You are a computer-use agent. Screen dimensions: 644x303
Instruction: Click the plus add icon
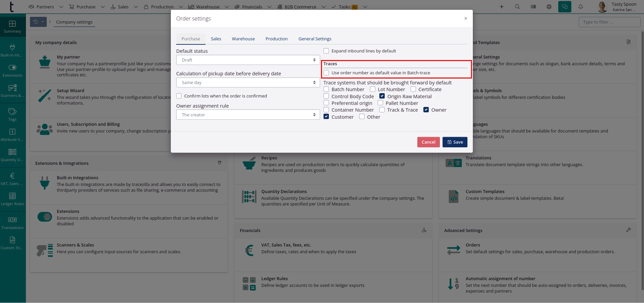(501, 7)
